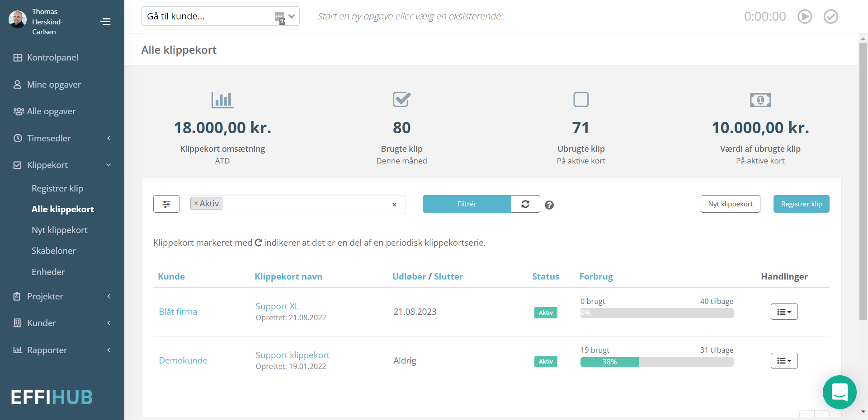Click the refresh filter icon button
868x420 pixels.
click(525, 204)
